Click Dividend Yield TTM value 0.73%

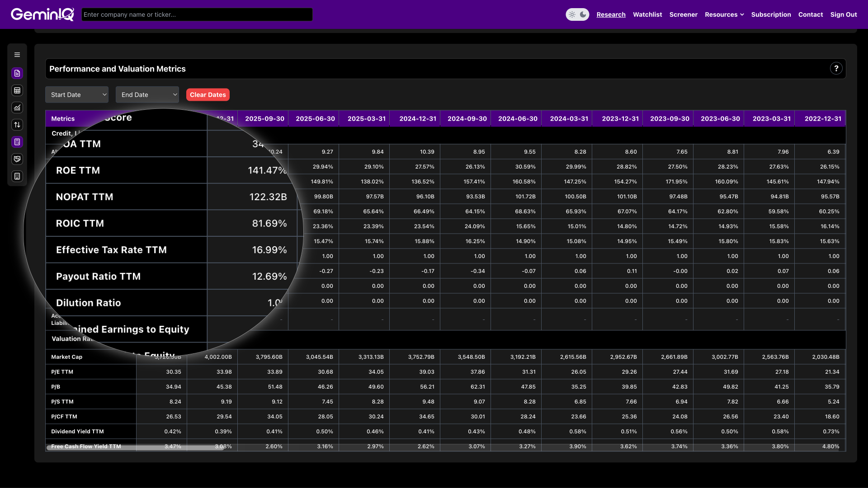click(831, 432)
